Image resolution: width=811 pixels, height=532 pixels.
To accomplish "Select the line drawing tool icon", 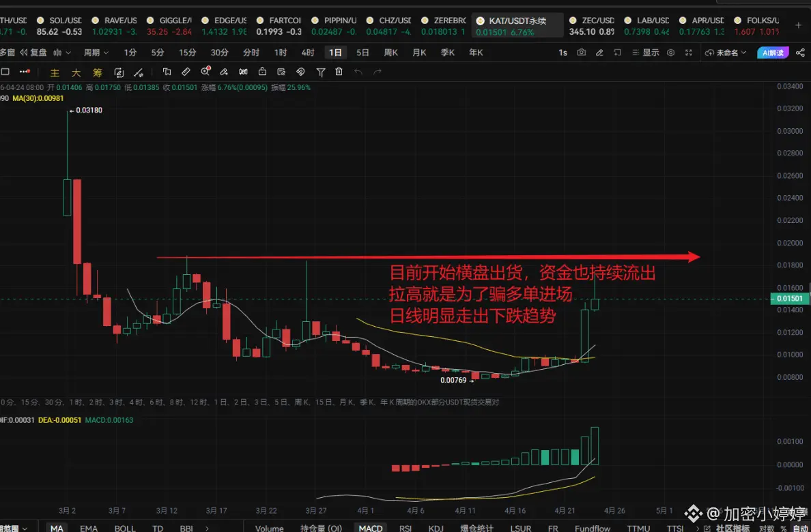I will pyautogui.click(x=139, y=72).
